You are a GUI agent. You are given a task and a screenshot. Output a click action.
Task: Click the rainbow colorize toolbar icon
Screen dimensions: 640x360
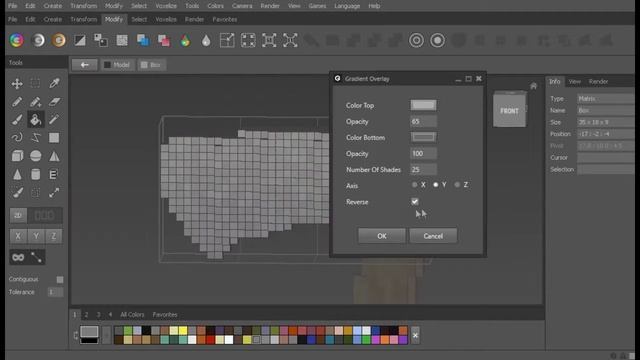pyautogui.click(x=17, y=40)
